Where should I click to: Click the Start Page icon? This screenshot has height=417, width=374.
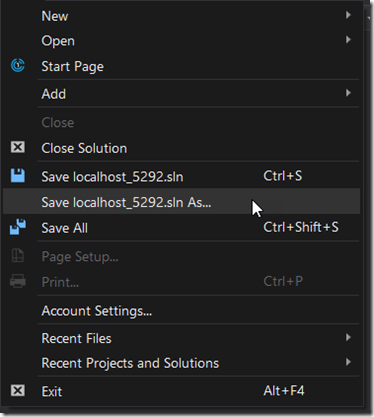point(18,65)
